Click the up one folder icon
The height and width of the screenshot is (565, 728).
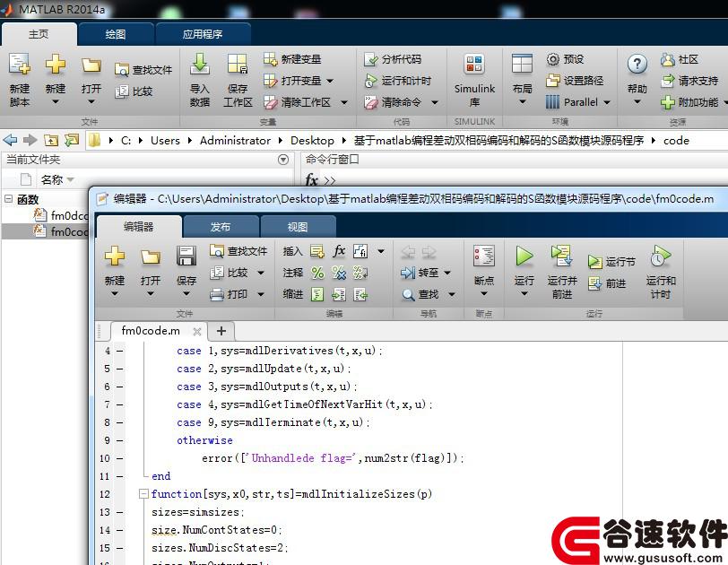click(51, 140)
